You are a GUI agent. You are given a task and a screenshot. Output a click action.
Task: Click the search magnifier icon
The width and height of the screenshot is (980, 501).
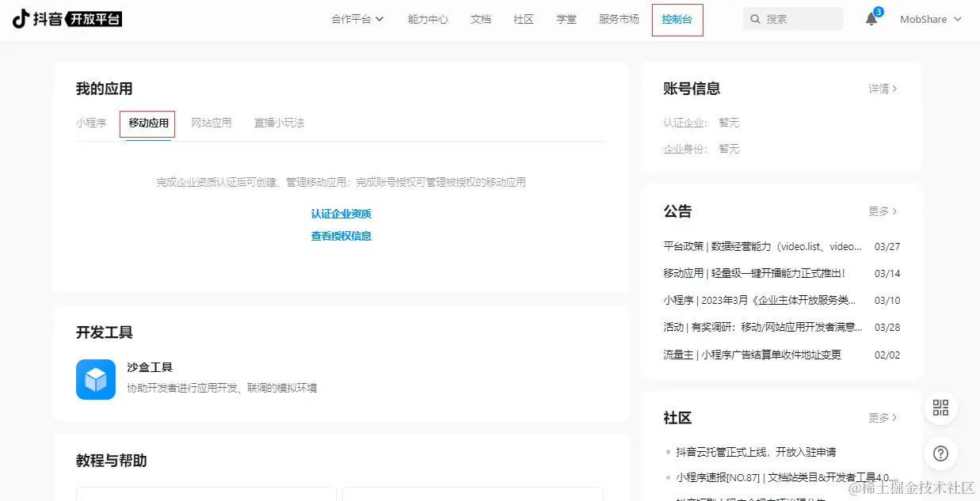click(755, 19)
